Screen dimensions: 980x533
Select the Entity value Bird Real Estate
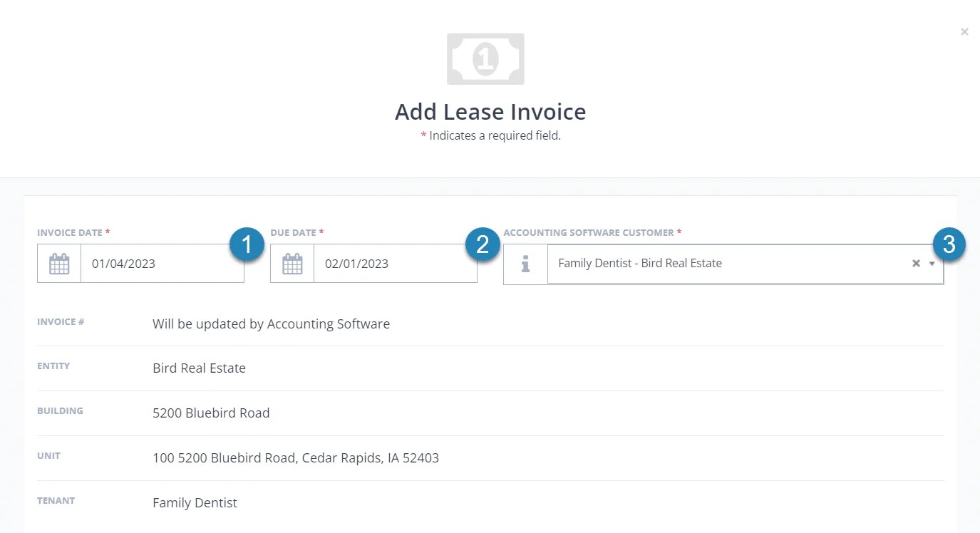coord(199,368)
